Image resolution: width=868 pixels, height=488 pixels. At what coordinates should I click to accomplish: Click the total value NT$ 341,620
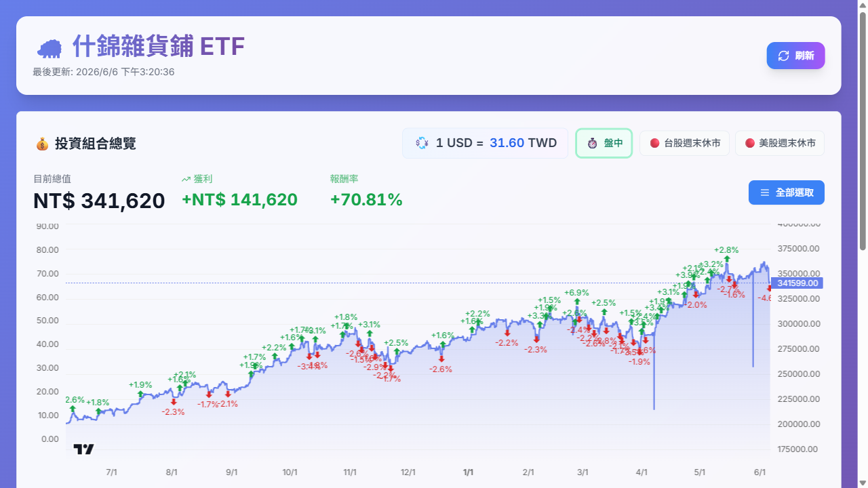tap(99, 201)
